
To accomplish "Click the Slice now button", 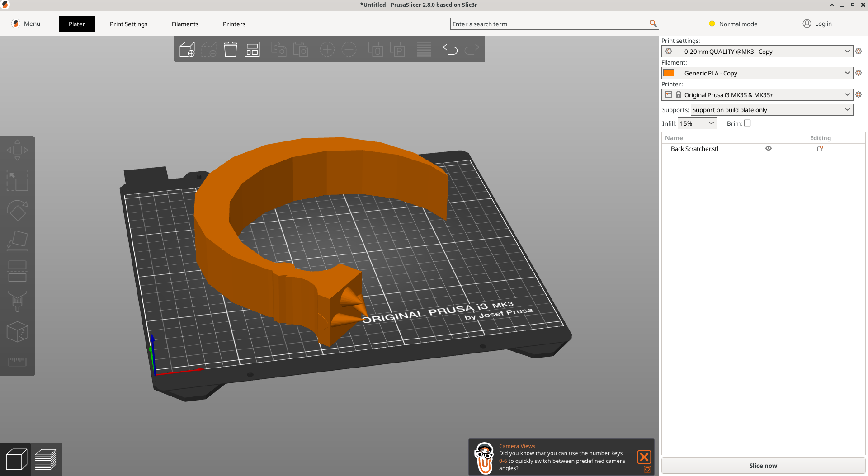I will click(x=763, y=466).
